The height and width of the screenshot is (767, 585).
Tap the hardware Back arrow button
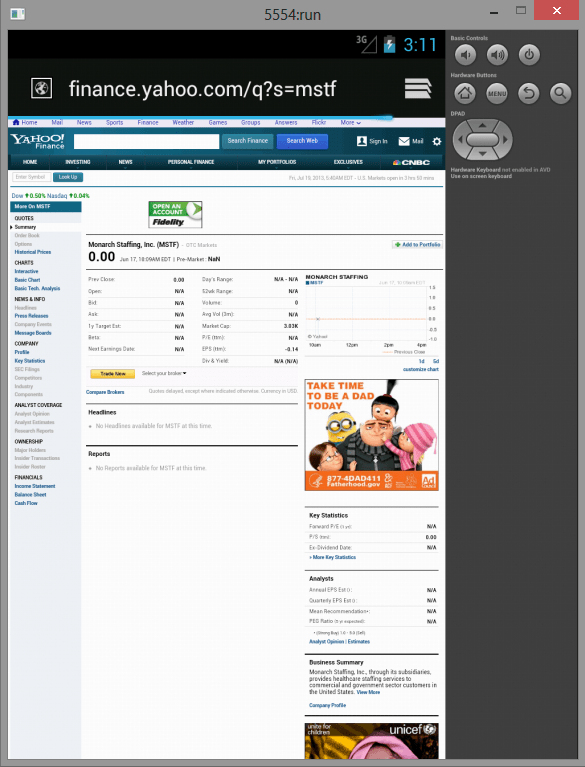pyautogui.click(x=529, y=93)
